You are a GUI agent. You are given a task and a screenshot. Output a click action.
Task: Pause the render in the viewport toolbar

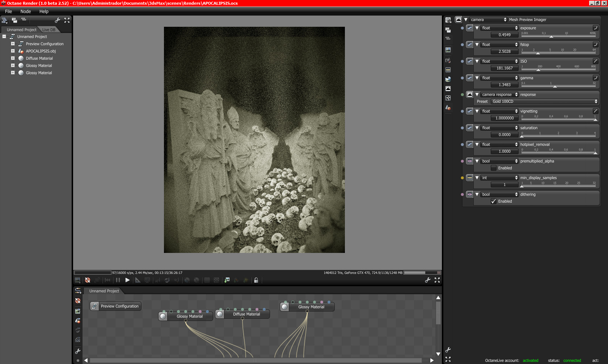(118, 280)
